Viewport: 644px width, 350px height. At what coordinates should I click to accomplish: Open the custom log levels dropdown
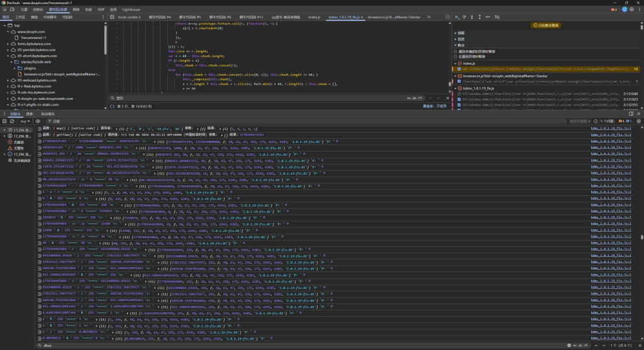click(x=579, y=121)
